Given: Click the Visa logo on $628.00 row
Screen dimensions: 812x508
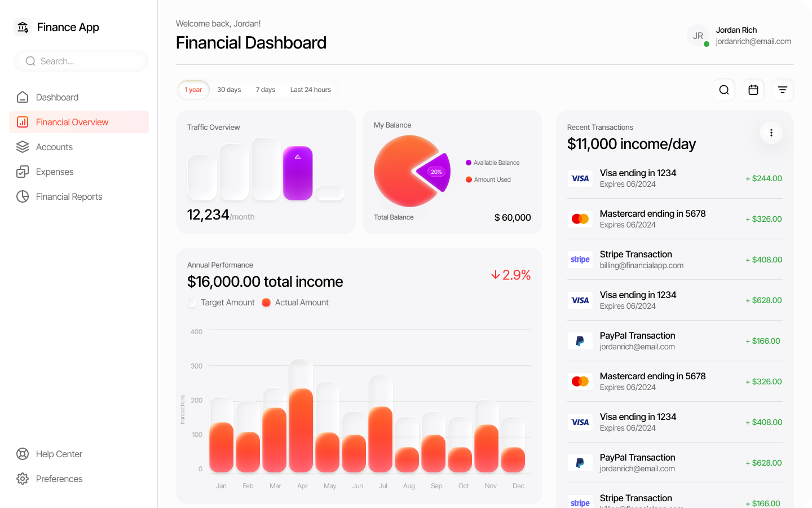Looking at the screenshot, I should 580,300.
